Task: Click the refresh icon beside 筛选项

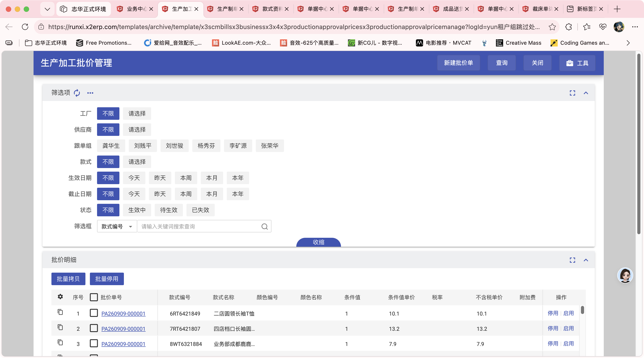Action: [77, 93]
